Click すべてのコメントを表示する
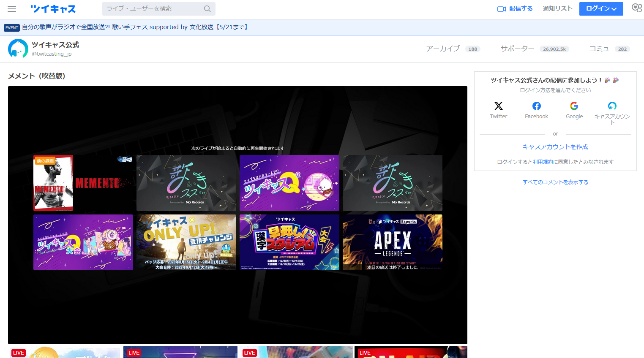The image size is (644, 358). [x=555, y=182]
